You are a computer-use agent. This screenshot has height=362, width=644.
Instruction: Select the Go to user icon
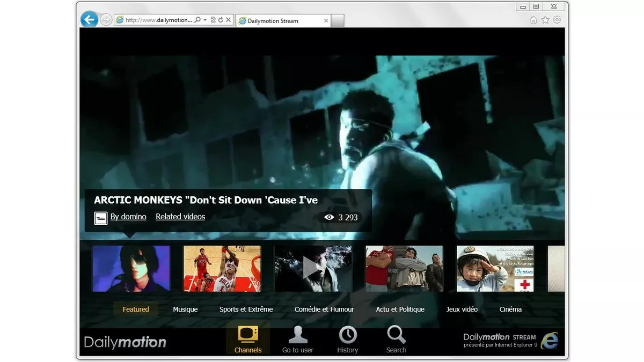[x=298, y=339]
